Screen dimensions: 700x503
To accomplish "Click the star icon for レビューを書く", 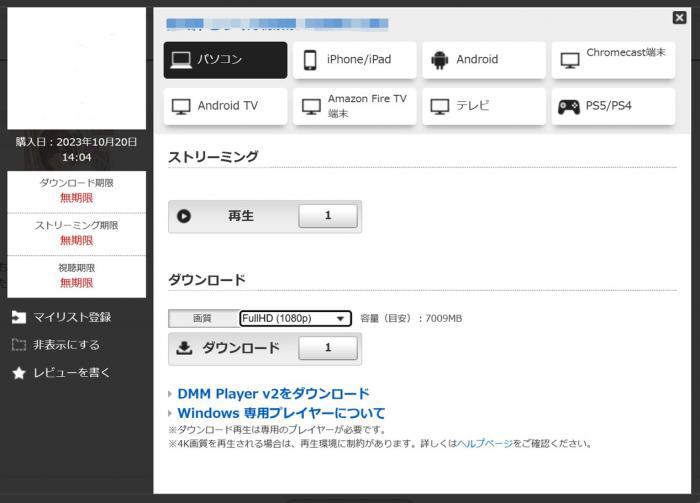I will (19, 373).
